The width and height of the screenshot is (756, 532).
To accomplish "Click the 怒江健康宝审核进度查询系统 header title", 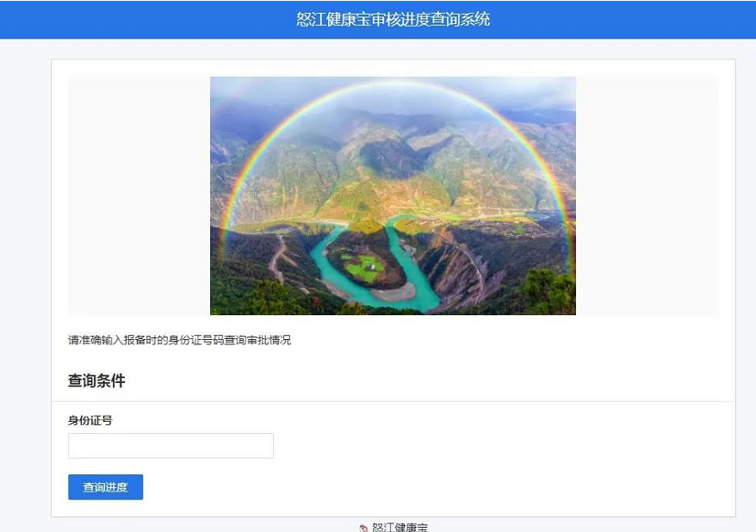I will (393, 19).
